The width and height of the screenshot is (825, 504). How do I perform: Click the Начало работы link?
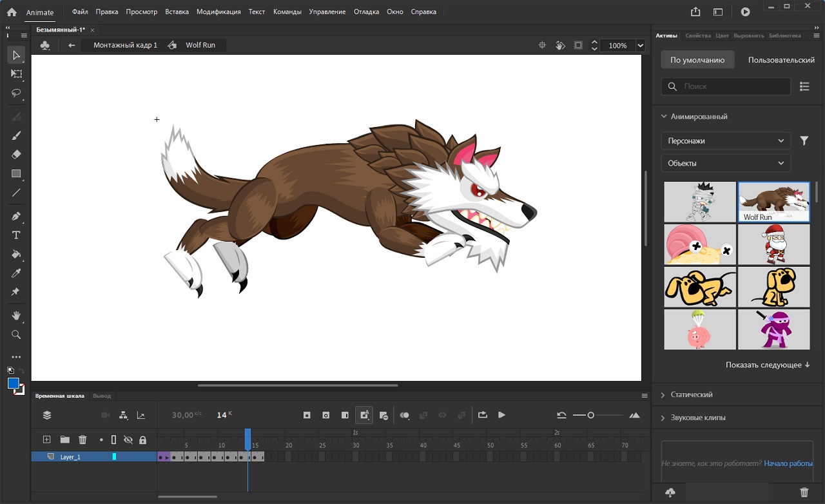coord(788,463)
